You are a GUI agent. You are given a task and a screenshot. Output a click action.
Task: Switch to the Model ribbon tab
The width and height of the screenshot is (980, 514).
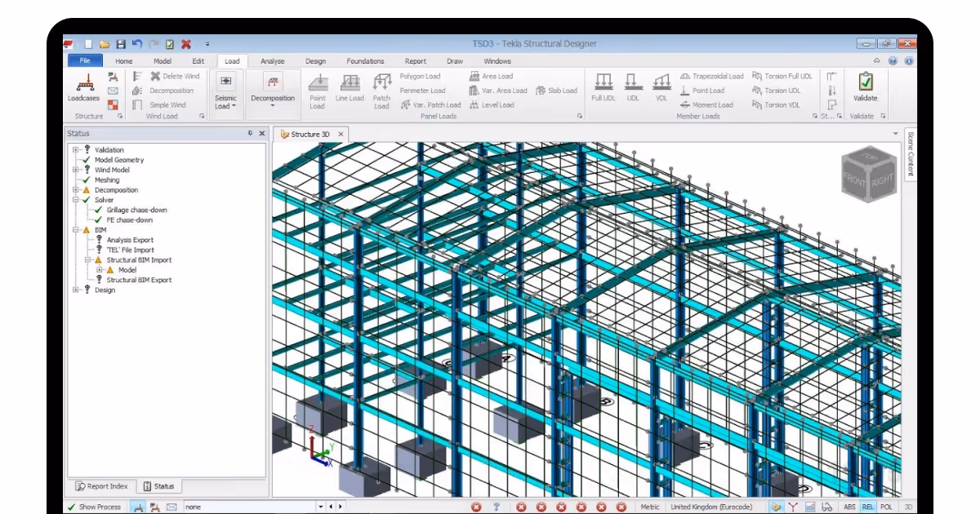[x=163, y=61]
